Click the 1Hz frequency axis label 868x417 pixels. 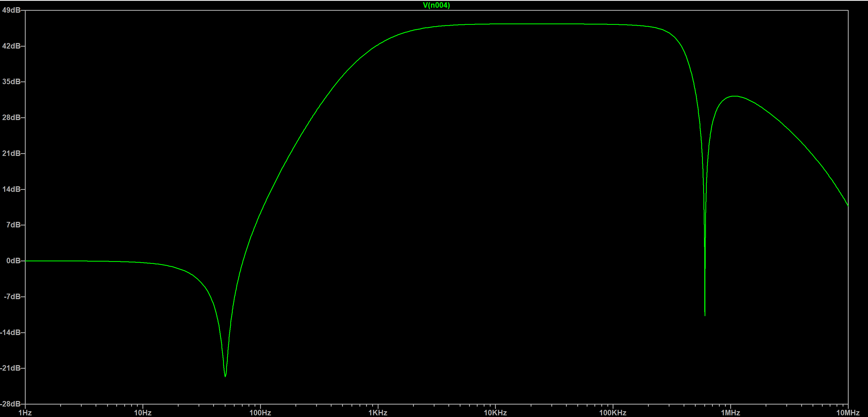(25, 413)
